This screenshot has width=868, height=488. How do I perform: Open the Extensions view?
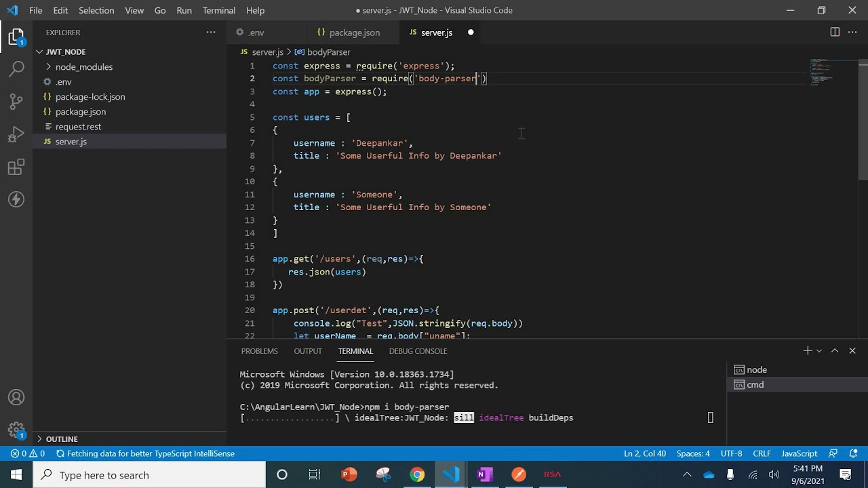click(16, 167)
